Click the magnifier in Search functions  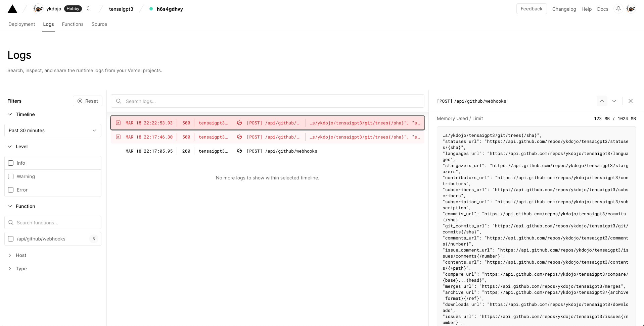11,222
